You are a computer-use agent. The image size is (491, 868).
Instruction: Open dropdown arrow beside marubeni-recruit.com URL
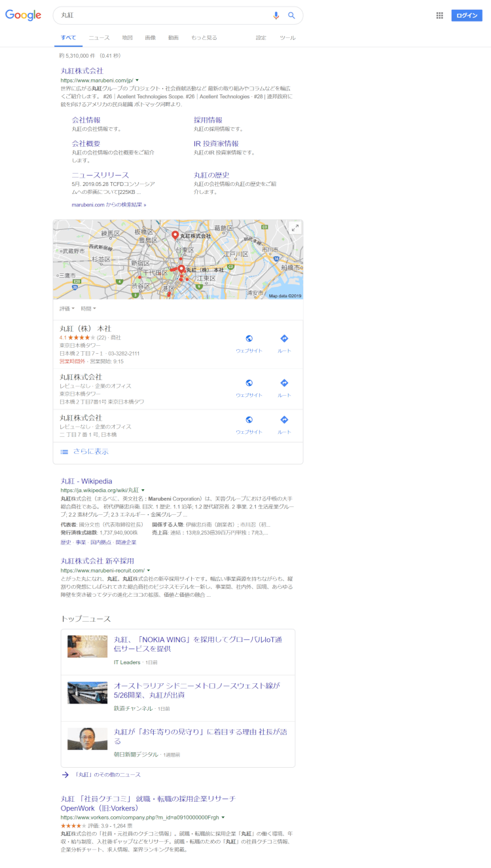pyautogui.click(x=149, y=571)
